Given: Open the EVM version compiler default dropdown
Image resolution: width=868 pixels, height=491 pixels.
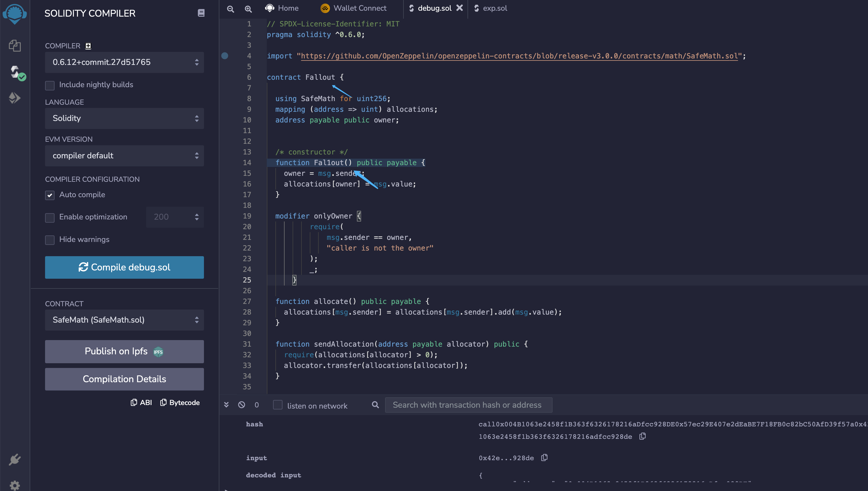Looking at the screenshot, I should [125, 156].
